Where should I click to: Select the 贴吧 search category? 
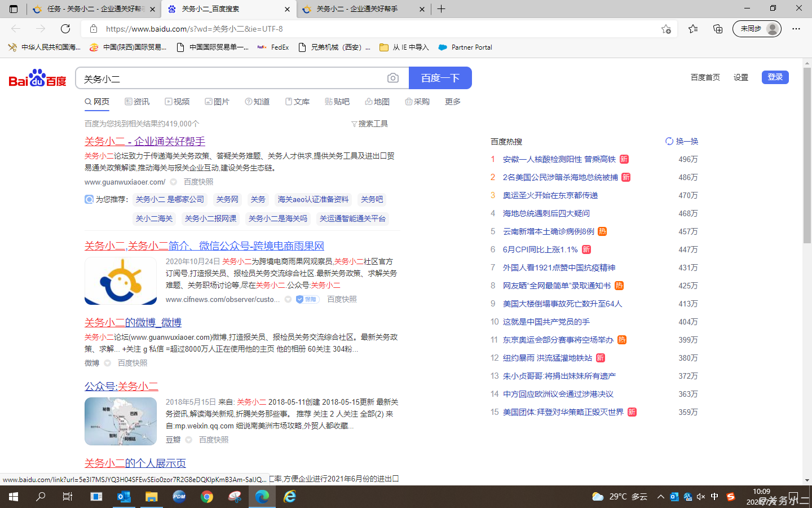pyautogui.click(x=337, y=102)
